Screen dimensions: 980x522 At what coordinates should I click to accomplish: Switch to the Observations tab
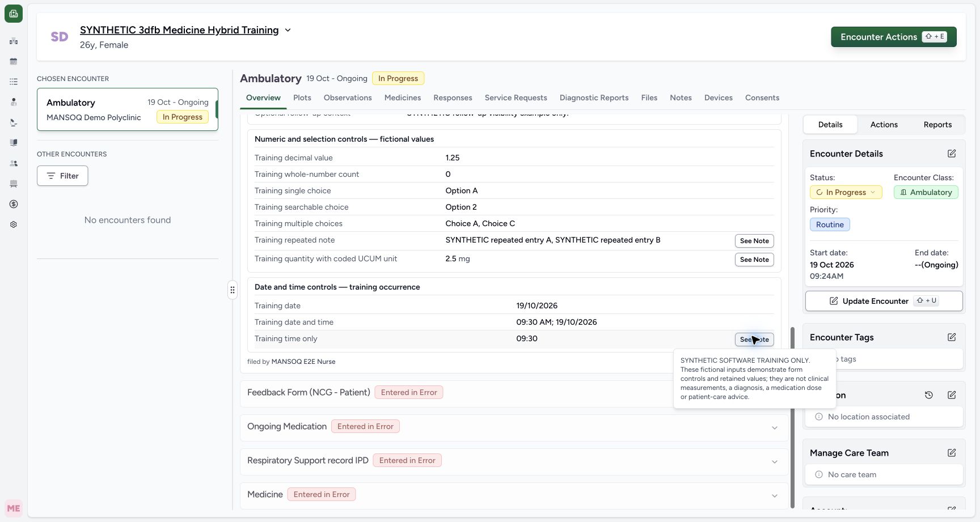(x=348, y=97)
